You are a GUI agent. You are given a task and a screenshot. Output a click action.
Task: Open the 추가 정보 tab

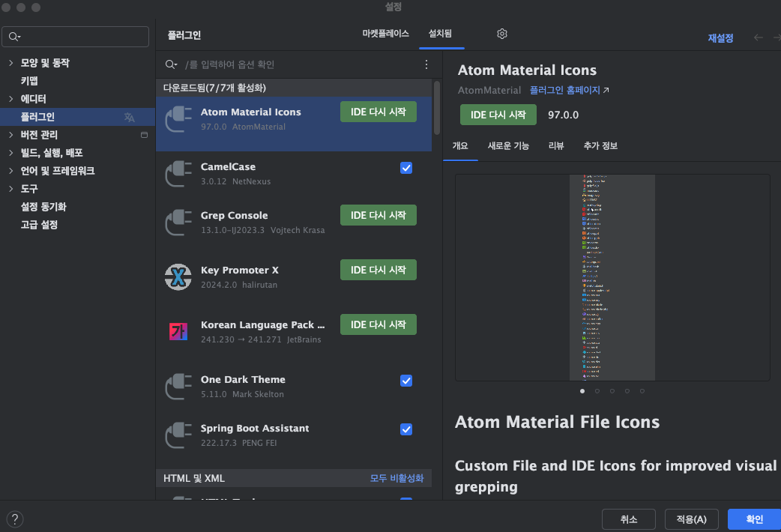[x=600, y=146]
